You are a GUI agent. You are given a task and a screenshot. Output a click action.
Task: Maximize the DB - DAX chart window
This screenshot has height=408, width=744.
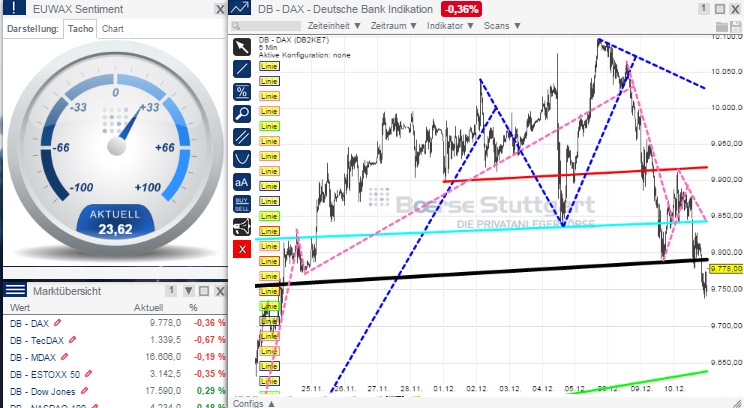point(720,9)
